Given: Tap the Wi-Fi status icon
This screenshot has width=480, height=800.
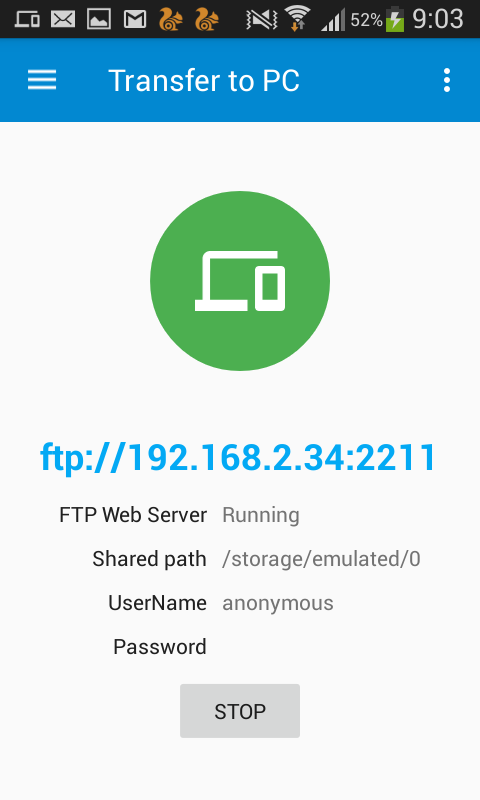Looking at the screenshot, I should [x=297, y=18].
